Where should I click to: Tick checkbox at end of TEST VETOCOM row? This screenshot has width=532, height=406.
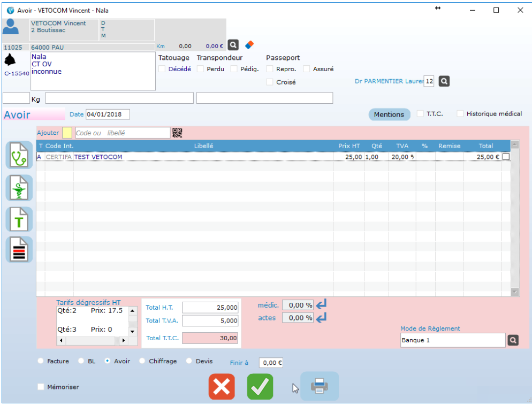(506, 157)
